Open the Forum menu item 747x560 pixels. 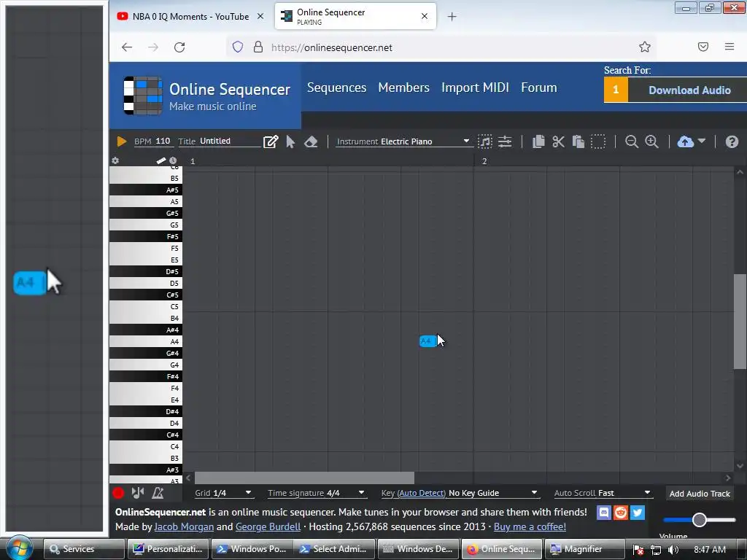(x=539, y=87)
